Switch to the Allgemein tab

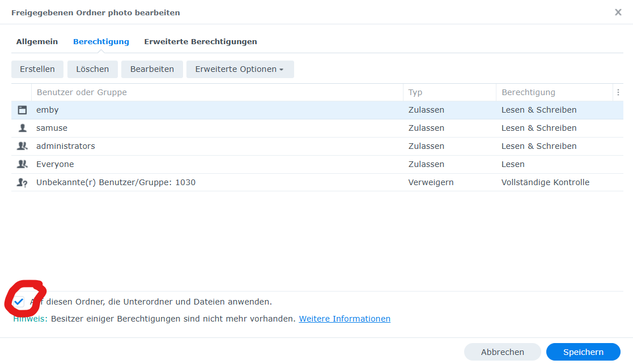pos(37,41)
